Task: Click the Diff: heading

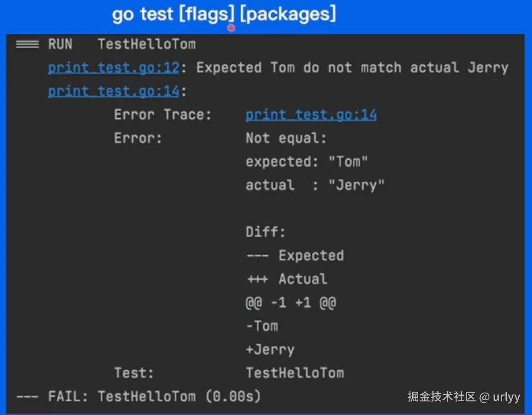Action: (266, 232)
